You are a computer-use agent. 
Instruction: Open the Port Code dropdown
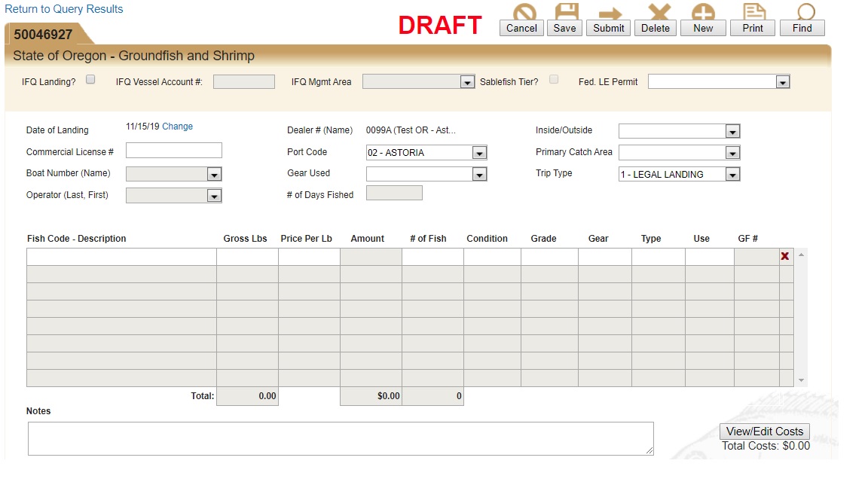479,153
